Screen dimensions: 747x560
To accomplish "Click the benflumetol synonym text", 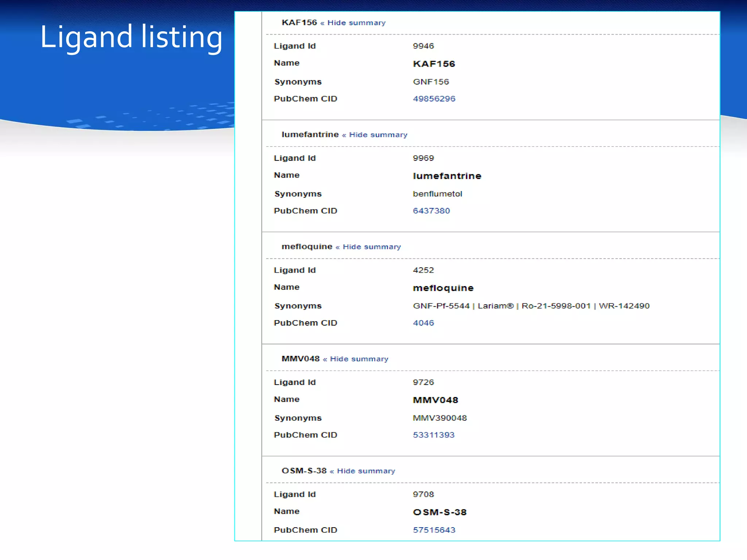I will [x=437, y=194].
